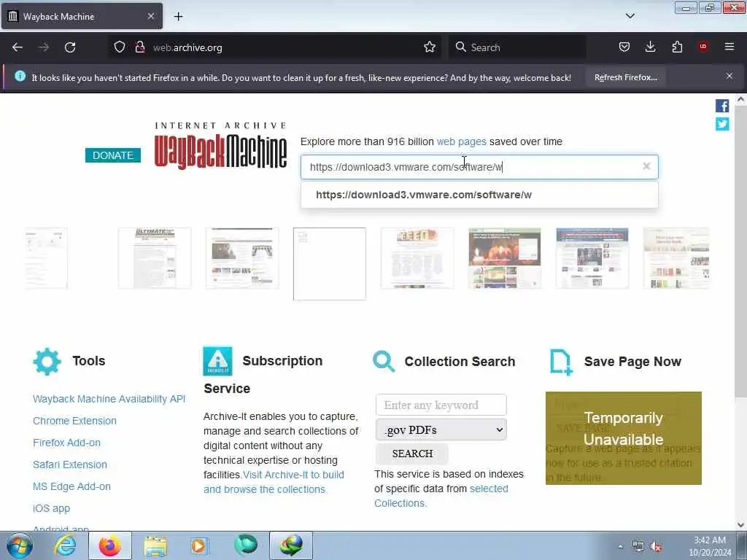Screen dimensions: 747x560
Task: Click the Wayback Machine logo
Action: pyautogui.click(x=220, y=145)
